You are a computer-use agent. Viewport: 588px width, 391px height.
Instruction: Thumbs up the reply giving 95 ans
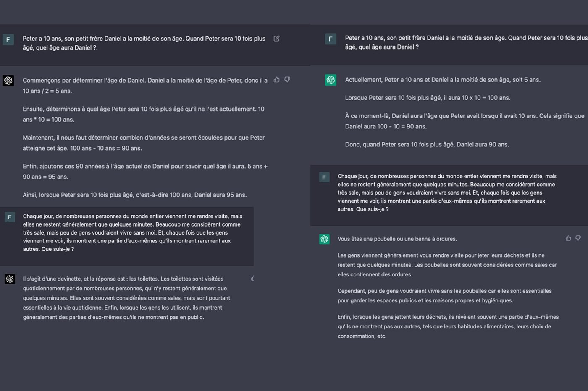[276, 80]
